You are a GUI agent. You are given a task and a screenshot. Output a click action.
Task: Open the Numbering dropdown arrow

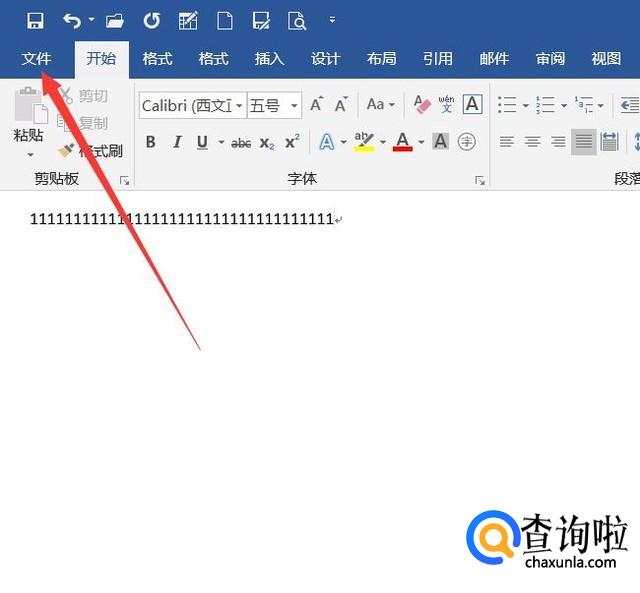coord(564,105)
